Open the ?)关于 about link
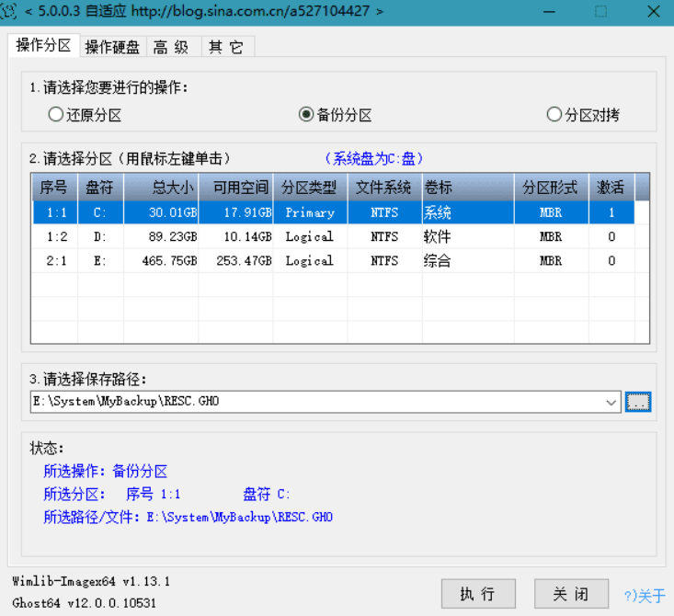The width and height of the screenshot is (674, 616). coord(644,596)
